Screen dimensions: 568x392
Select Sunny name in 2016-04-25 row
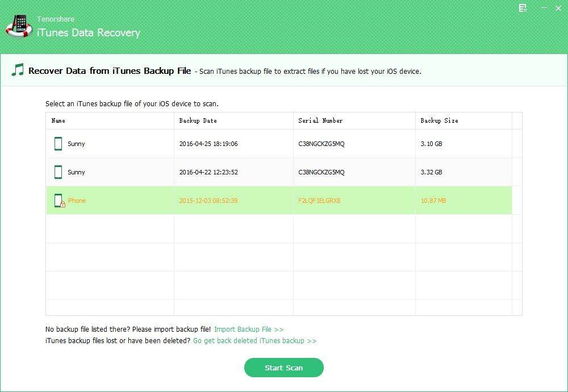tap(76, 144)
